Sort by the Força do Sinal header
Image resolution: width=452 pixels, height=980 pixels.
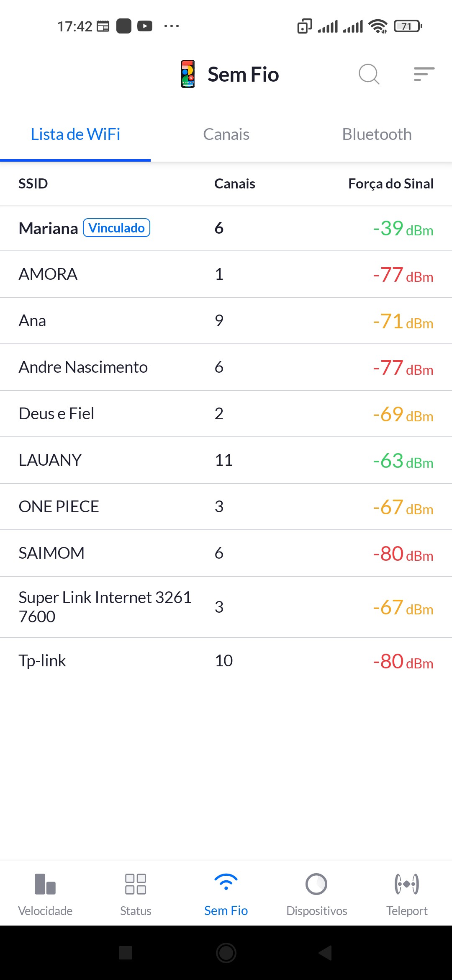coord(390,183)
